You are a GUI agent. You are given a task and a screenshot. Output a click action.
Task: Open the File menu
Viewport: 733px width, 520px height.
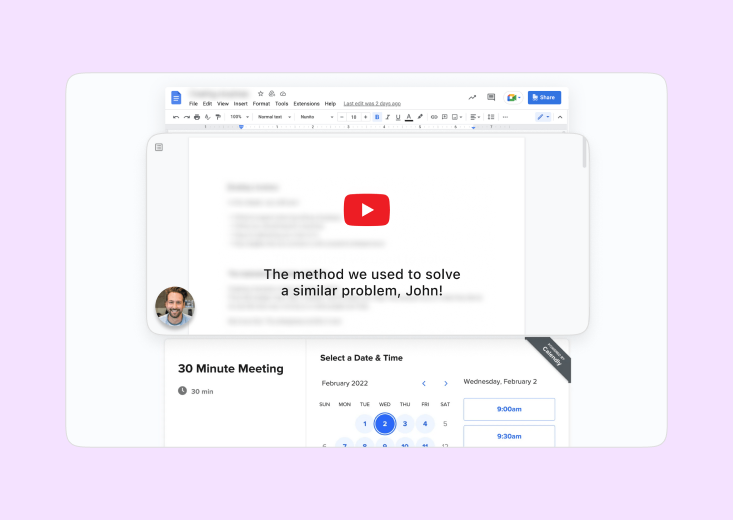point(193,104)
